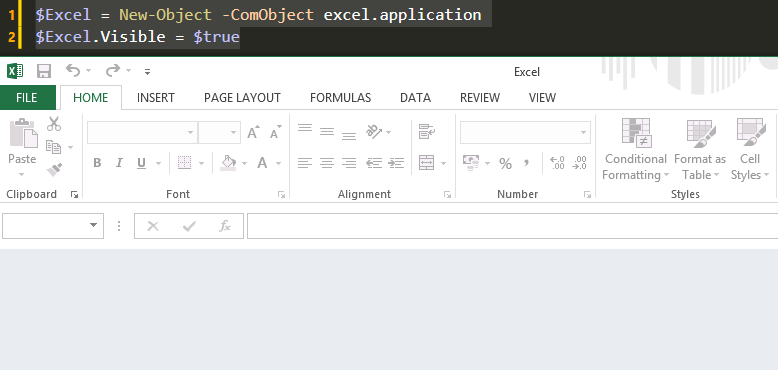Viewport: 778px width, 370px height.
Task: Open the Name Box dropdown
Action: click(x=93, y=226)
